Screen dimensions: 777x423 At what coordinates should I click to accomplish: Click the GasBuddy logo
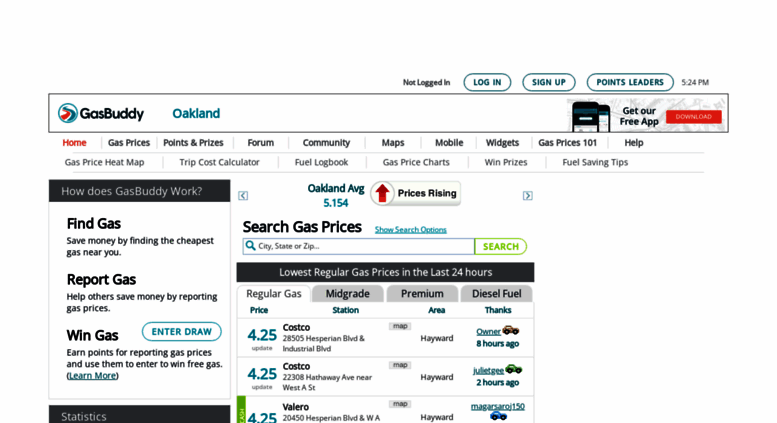pyautogui.click(x=101, y=113)
